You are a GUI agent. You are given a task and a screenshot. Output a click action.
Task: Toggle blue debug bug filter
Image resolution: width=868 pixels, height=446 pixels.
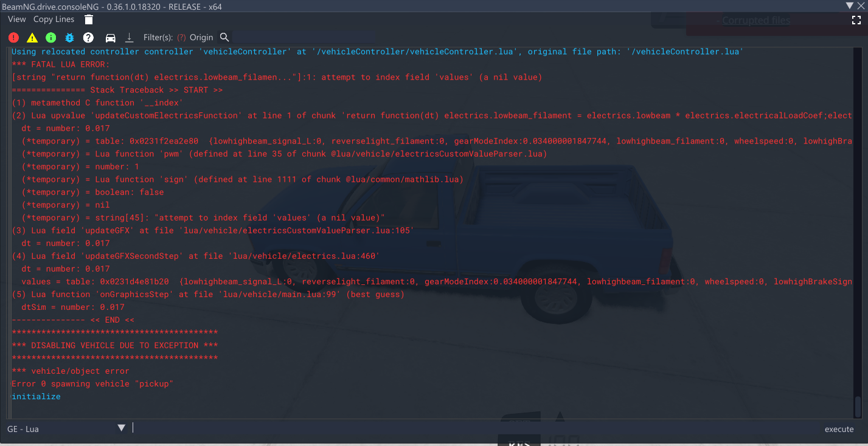pyautogui.click(x=69, y=37)
